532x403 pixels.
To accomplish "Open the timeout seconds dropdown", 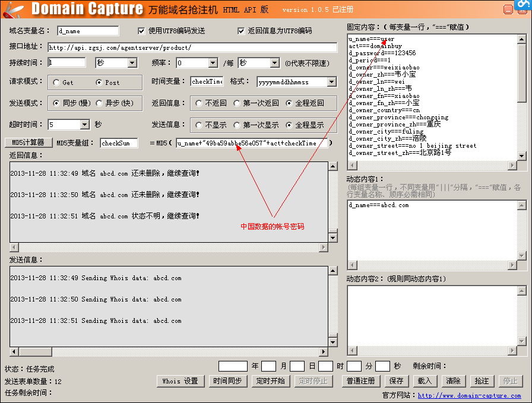I will pyautogui.click(x=84, y=125).
